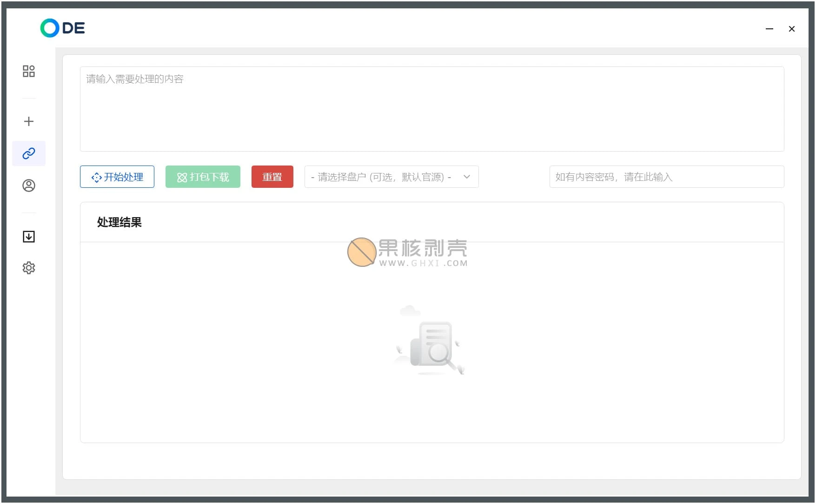Screen dimensions: 816x504
Task: Click the 处理结果 panel heading
Action: [119, 222]
